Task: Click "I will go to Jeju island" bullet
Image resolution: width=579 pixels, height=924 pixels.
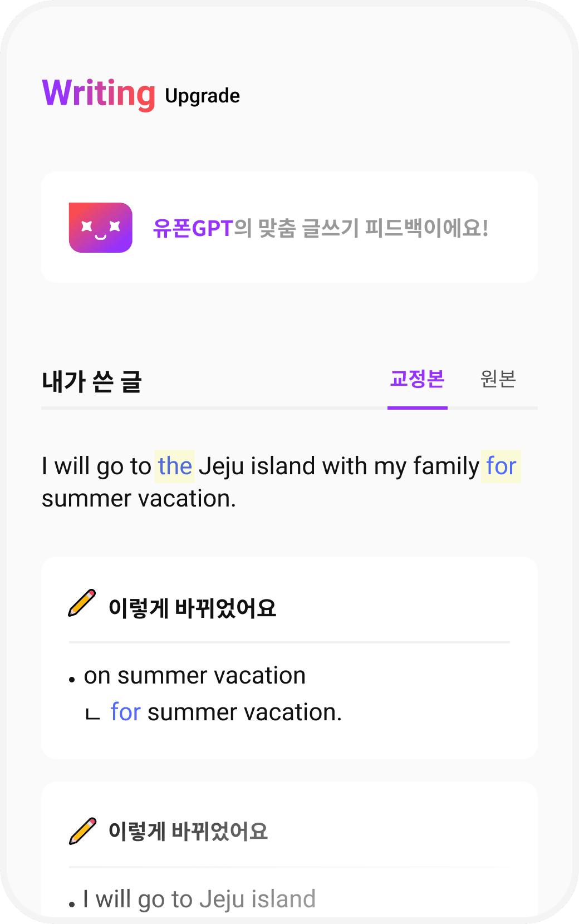Action: (x=199, y=899)
